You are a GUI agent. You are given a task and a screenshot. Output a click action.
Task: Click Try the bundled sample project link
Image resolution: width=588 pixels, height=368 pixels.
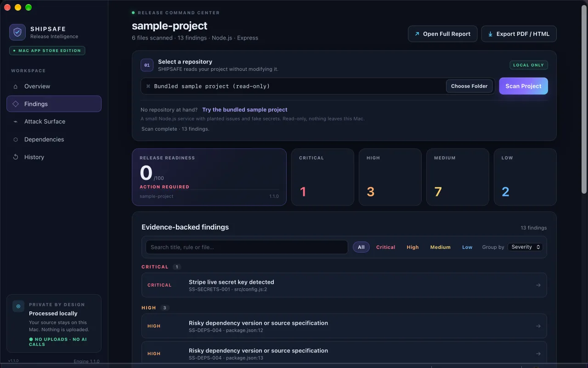tap(244, 110)
